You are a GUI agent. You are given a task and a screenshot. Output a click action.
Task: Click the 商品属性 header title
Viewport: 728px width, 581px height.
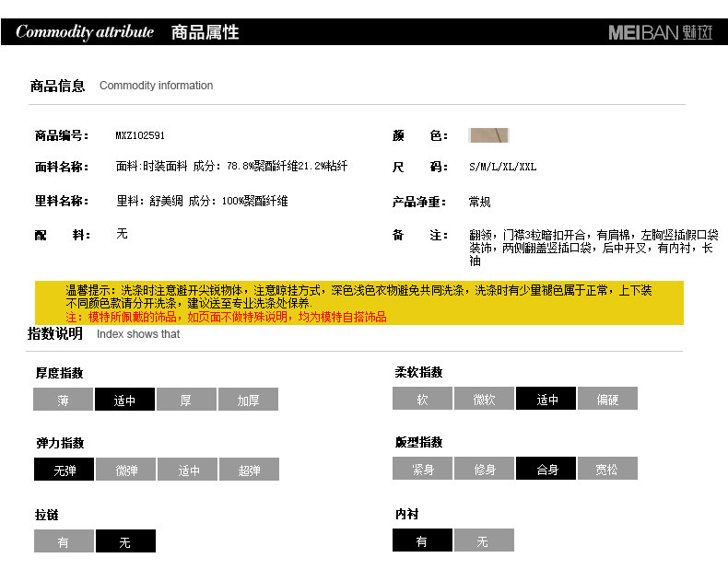tap(205, 32)
